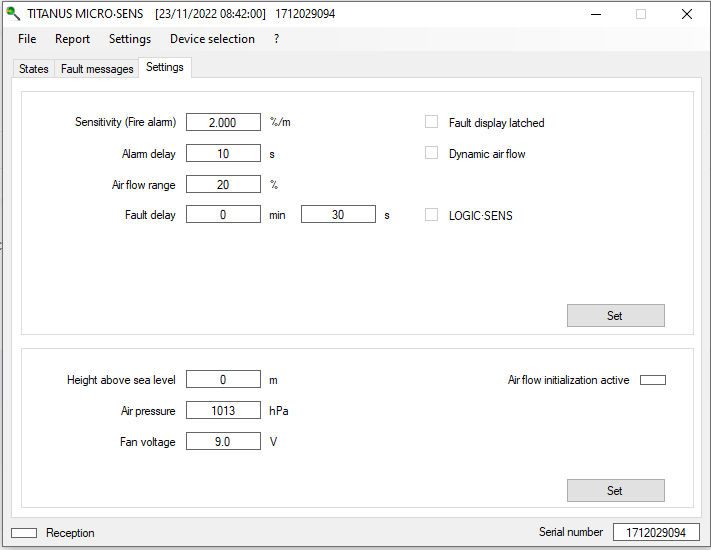Image resolution: width=711 pixels, height=550 pixels.
Task: Enable Fault display latched checkbox
Action: point(431,122)
